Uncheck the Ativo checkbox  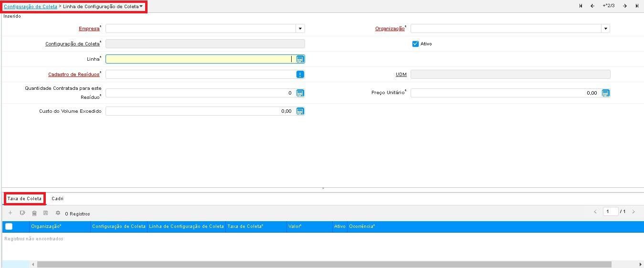pyautogui.click(x=415, y=44)
